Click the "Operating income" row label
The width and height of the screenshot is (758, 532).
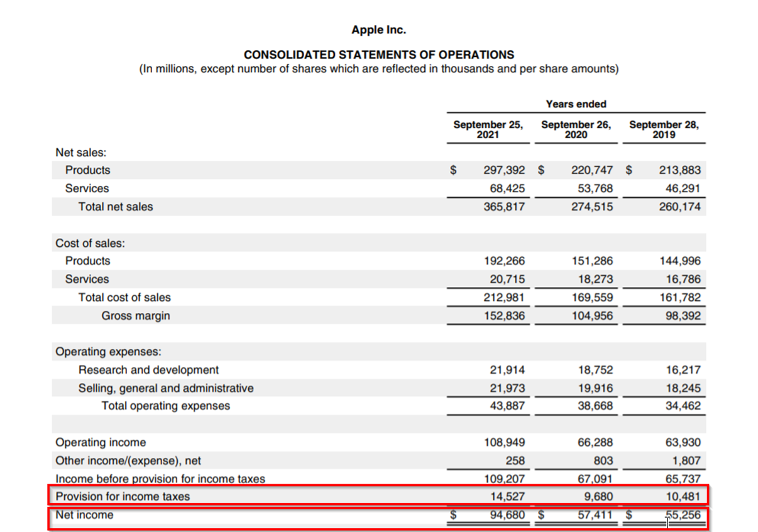[101, 443]
